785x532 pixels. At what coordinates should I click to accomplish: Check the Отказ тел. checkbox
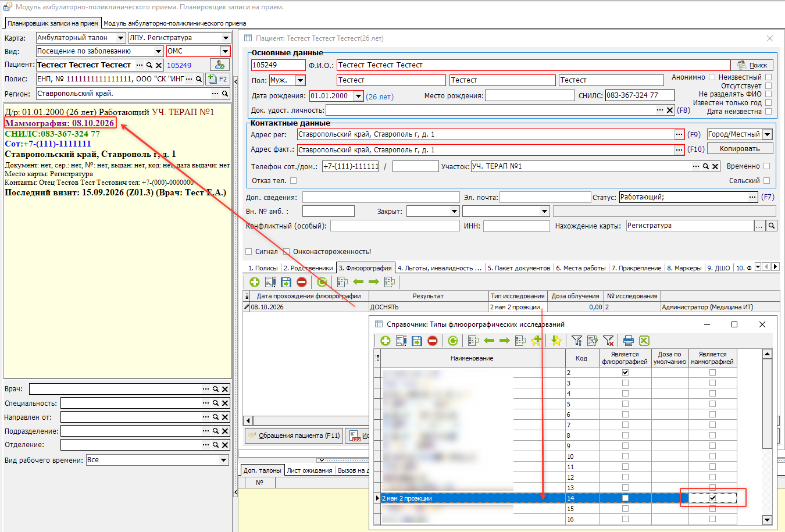293,181
